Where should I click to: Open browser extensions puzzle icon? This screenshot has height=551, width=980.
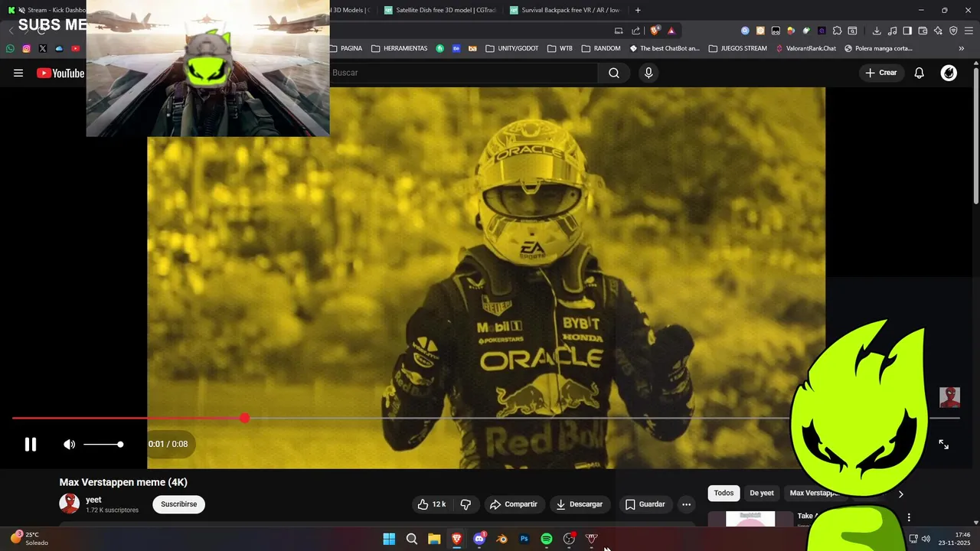(x=837, y=31)
